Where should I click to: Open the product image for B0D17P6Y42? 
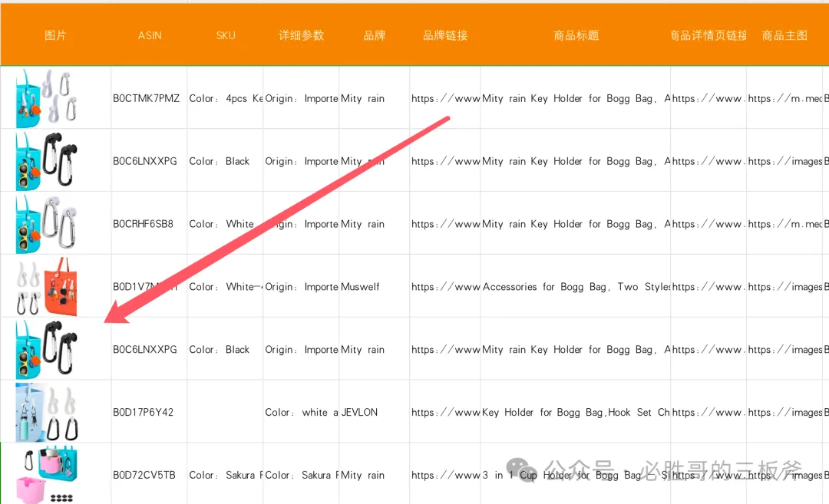47,412
